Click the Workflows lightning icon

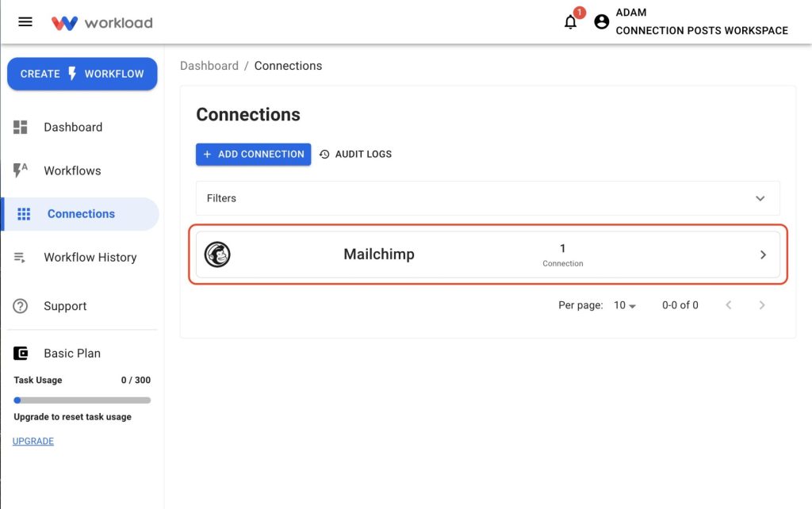click(20, 170)
